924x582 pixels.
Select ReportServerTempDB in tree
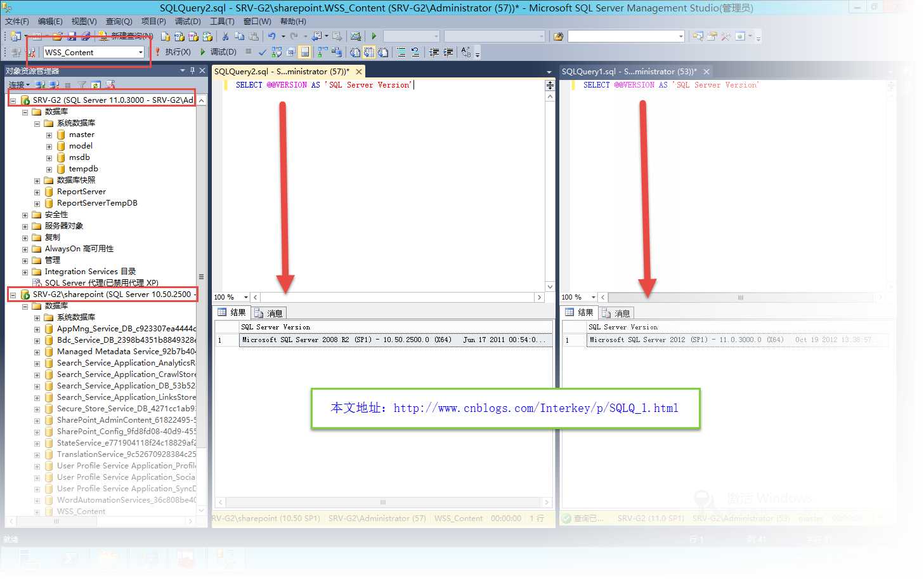(97, 203)
